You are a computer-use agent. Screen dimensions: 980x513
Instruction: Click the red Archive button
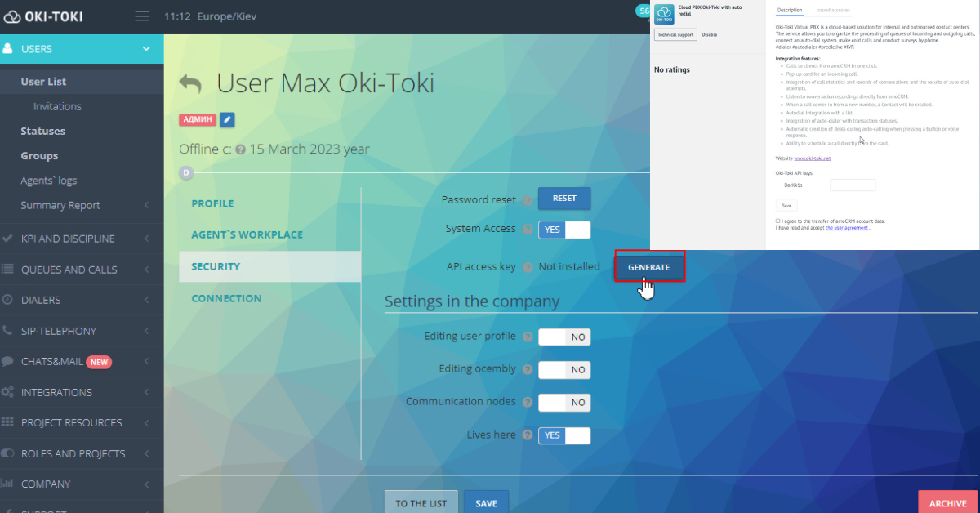[x=947, y=502]
